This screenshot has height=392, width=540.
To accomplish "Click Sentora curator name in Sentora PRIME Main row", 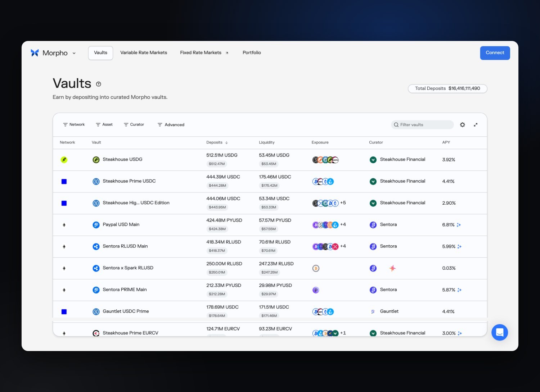I will click(x=388, y=290).
